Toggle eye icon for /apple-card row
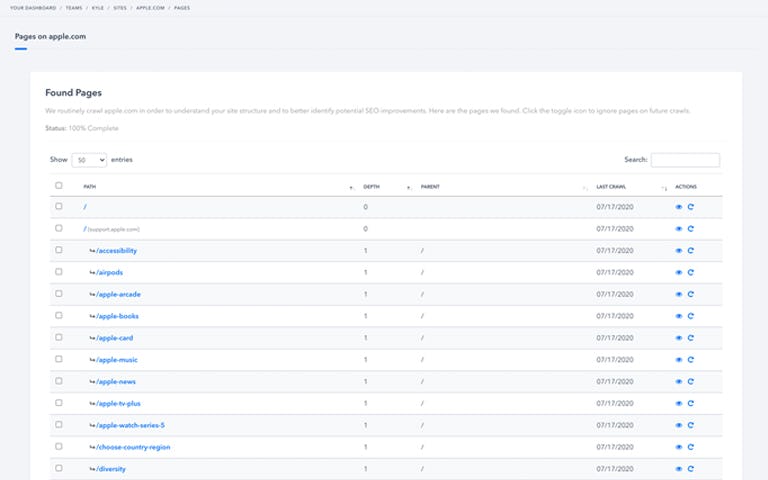This screenshot has width=768, height=480. click(679, 338)
